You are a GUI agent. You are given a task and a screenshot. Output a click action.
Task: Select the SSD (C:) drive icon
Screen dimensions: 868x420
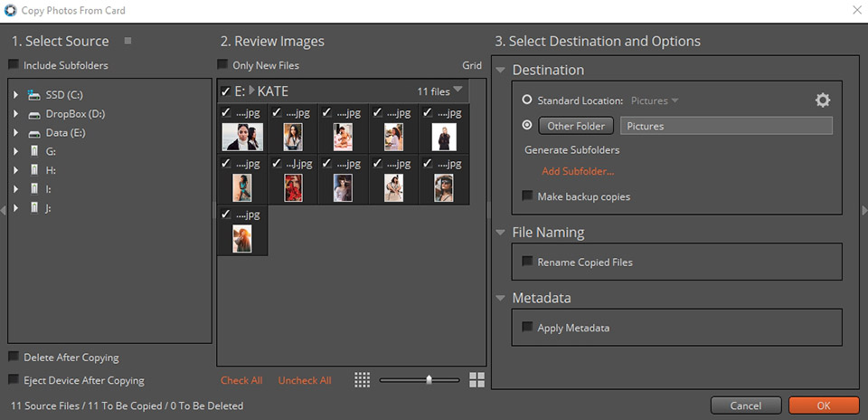click(34, 94)
